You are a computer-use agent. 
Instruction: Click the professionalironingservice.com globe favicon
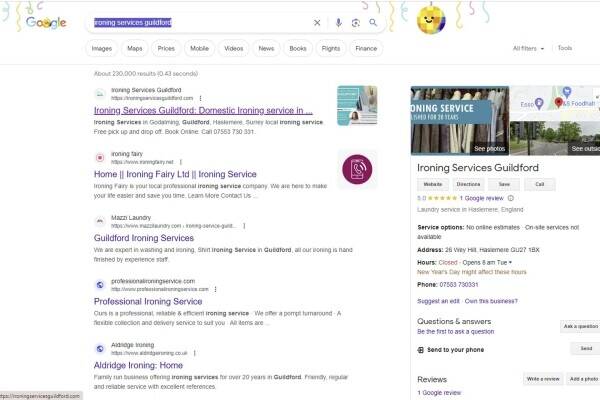click(x=99, y=285)
